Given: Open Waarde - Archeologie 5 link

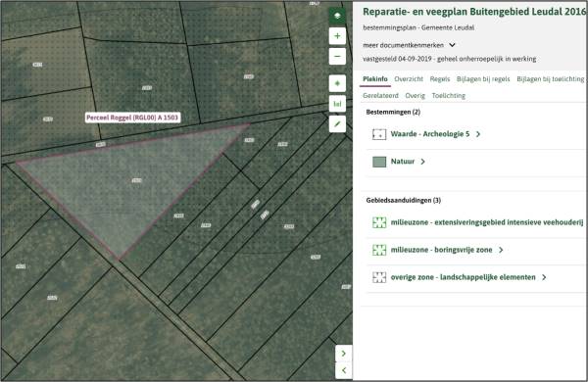Looking at the screenshot, I should (430, 134).
